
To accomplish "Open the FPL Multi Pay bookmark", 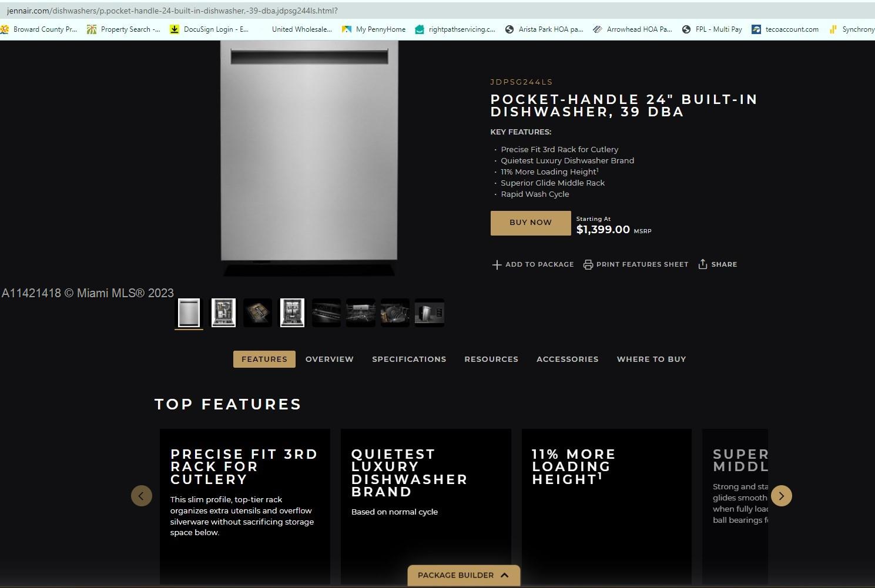I will (x=712, y=29).
